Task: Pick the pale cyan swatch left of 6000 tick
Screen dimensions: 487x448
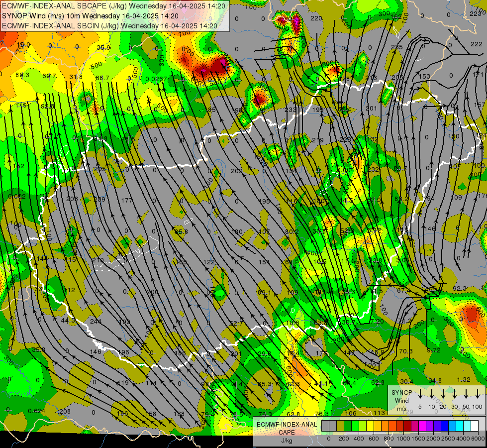Action: click(467, 426)
